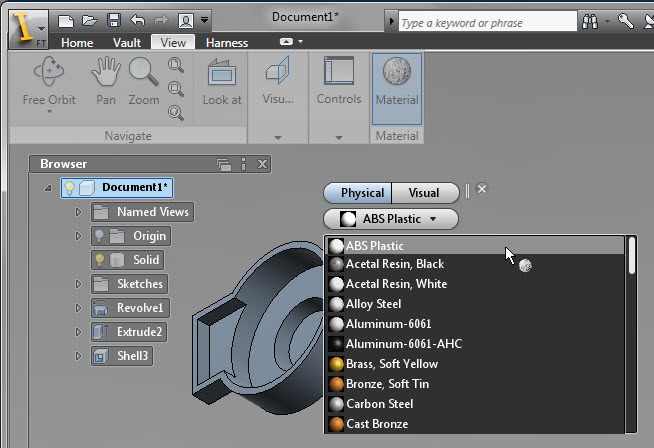654x448 pixels.
Task: Select the View ribbon tab
Action: click(x=173, y=43)
